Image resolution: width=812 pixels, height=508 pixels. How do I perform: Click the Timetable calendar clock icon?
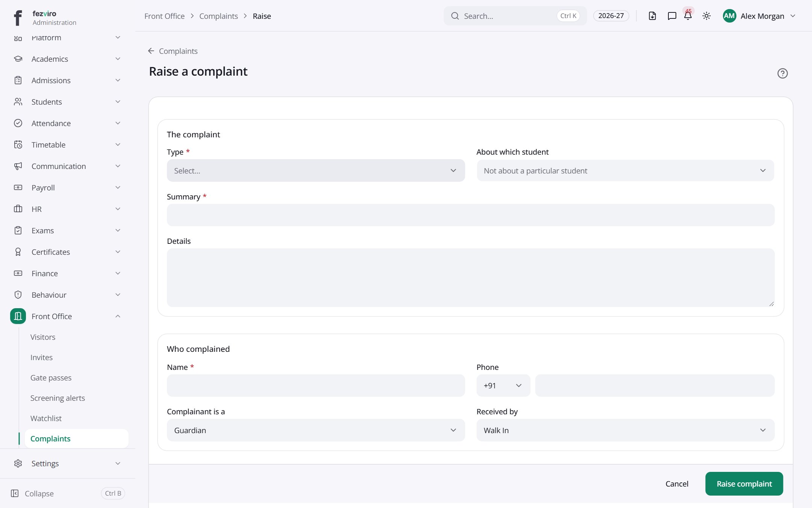[x=18, y=145]
